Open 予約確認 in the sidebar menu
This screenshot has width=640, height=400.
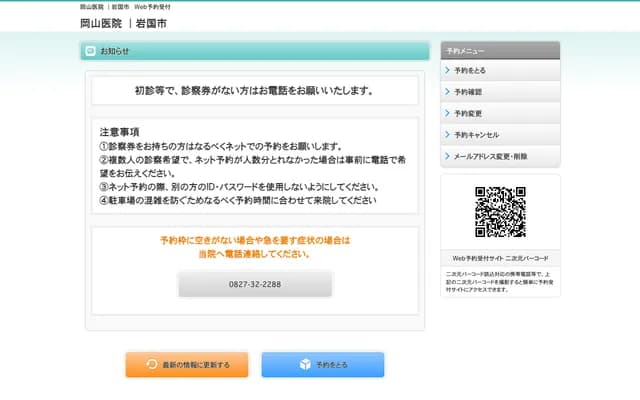(500, 92)
